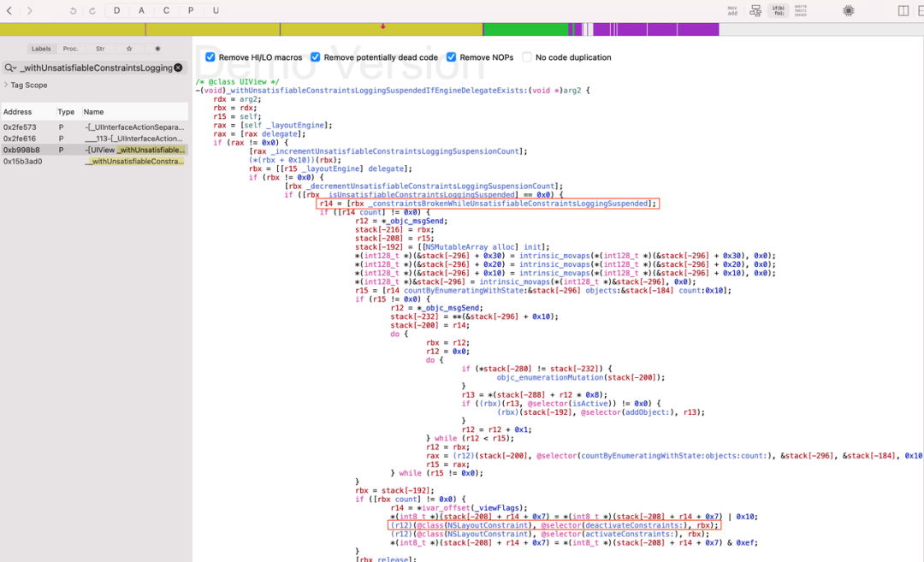Switch to assembly mov/add view

(732, 10)
